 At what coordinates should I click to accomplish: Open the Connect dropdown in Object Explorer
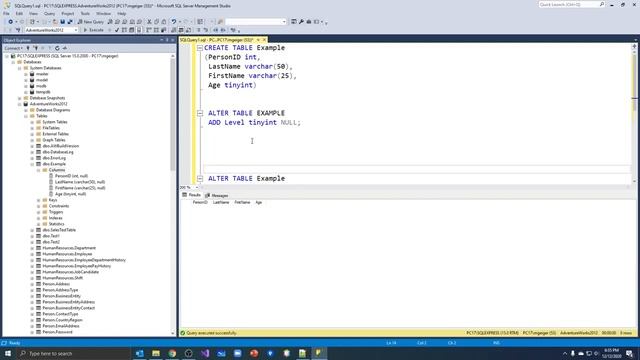click(x=13, y=48)
